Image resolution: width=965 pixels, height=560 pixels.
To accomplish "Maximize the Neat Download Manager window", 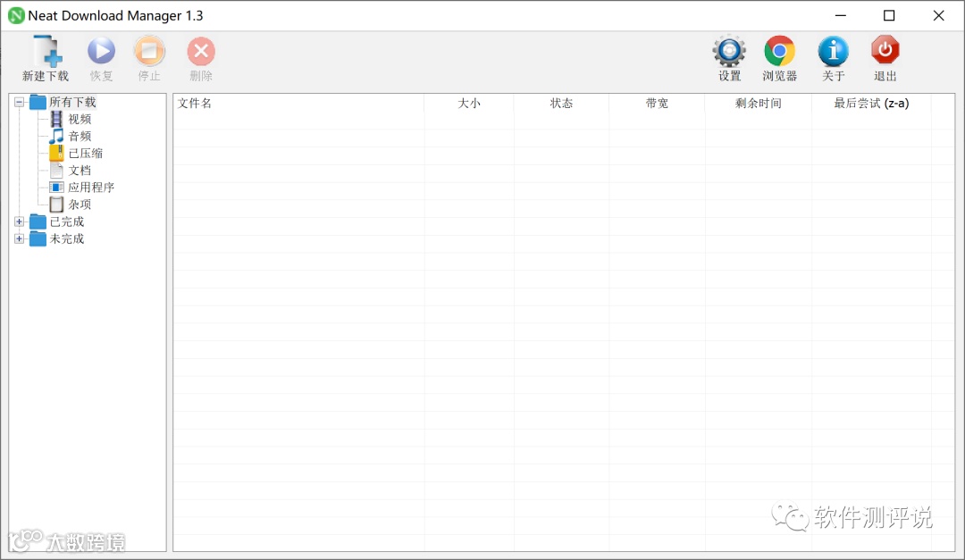I will pos(889,15).
